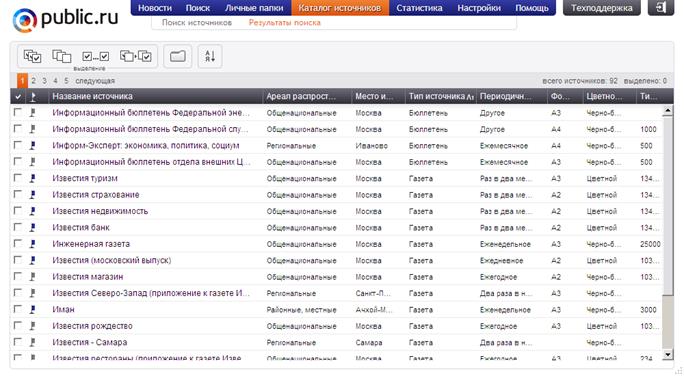Click the select range of checkboxes icon
This screenshot has height=376, width=684.
click(96, 56)
